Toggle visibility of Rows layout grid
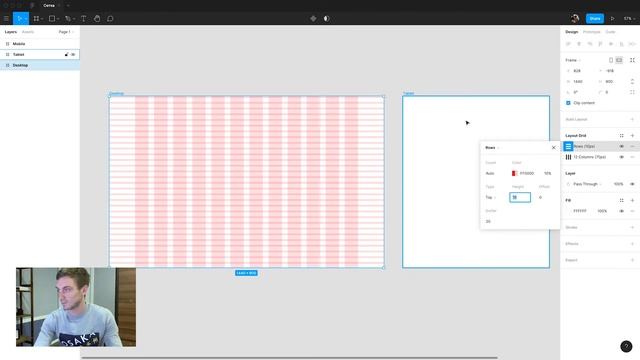 (x=622, y=146)
